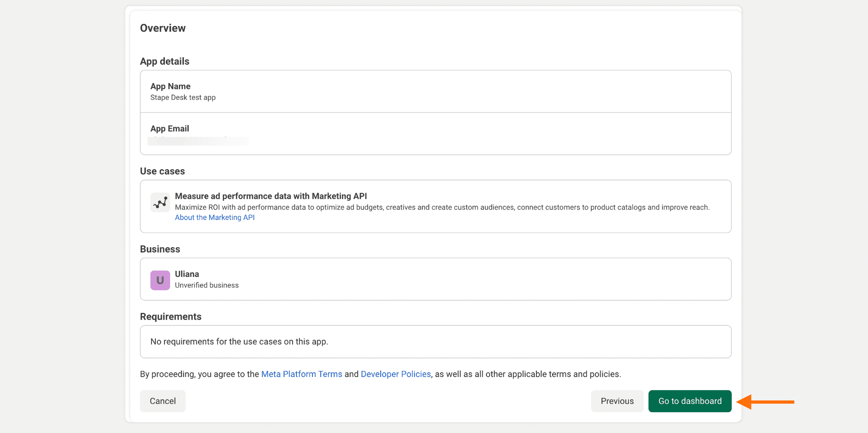Click the Use cases section header
The height and width of the screenshot is (433, 868).
pyautogui.click(x=162, y=171)
